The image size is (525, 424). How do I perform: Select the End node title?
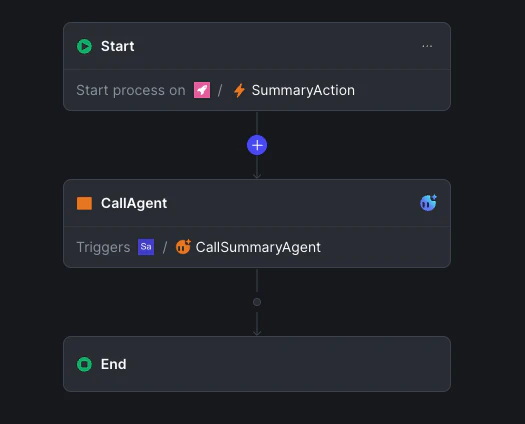(x=114, y=364)
